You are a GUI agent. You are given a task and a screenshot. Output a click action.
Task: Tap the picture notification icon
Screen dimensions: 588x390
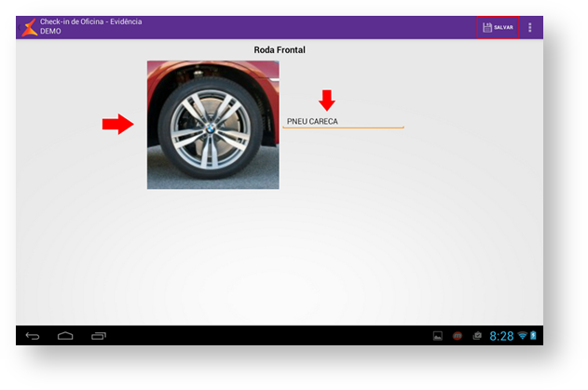438,336
